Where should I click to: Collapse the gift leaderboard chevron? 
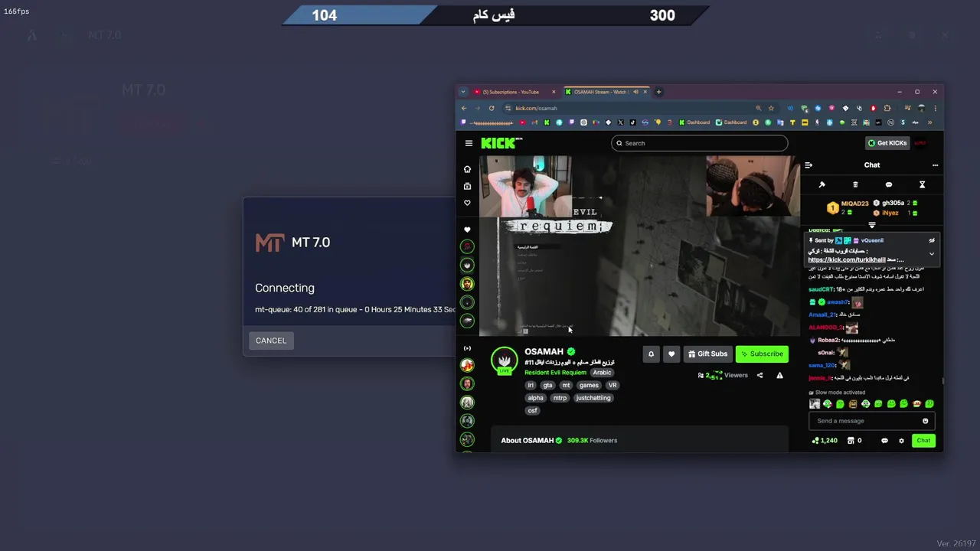click(x=872, y=225)
